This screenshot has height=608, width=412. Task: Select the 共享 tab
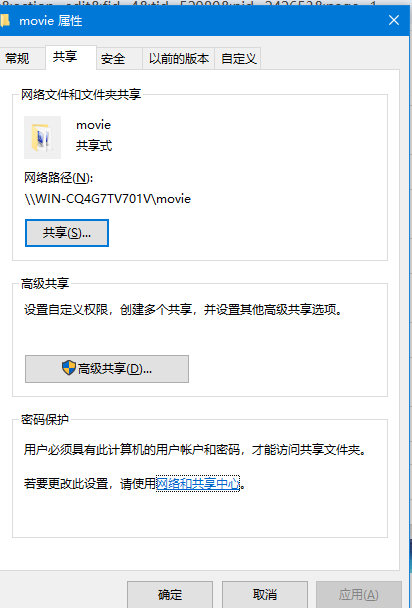[x=65, y=57]
